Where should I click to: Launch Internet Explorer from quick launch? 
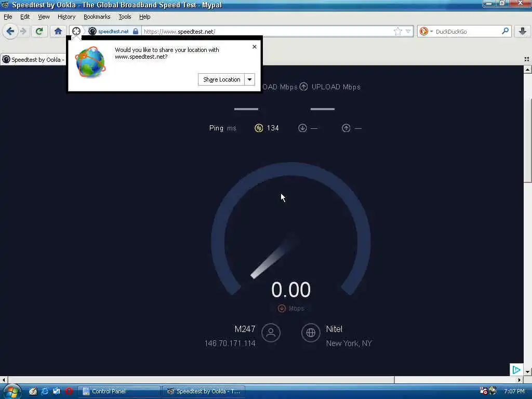point(45,391)
